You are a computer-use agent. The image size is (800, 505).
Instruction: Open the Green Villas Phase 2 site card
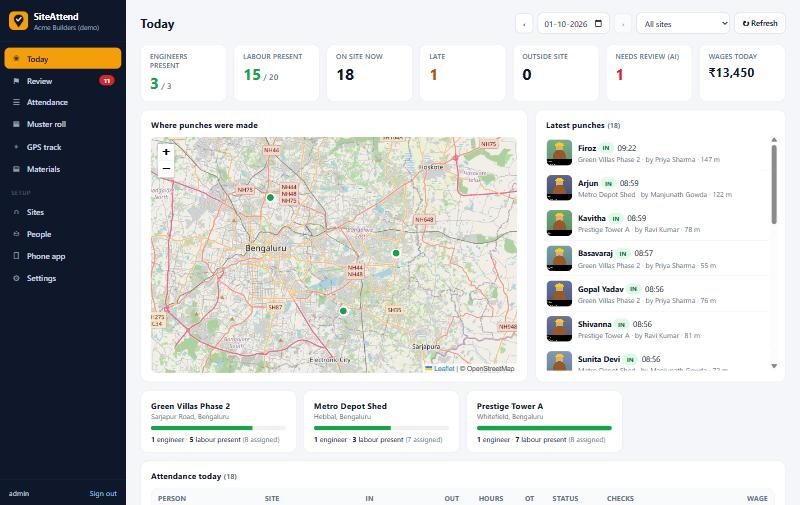218,421
